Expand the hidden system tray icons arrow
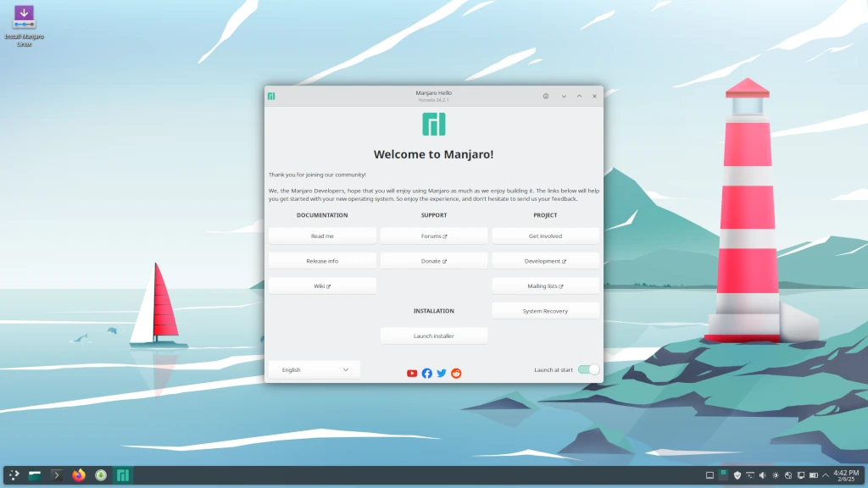 click(x=826, y=475)
